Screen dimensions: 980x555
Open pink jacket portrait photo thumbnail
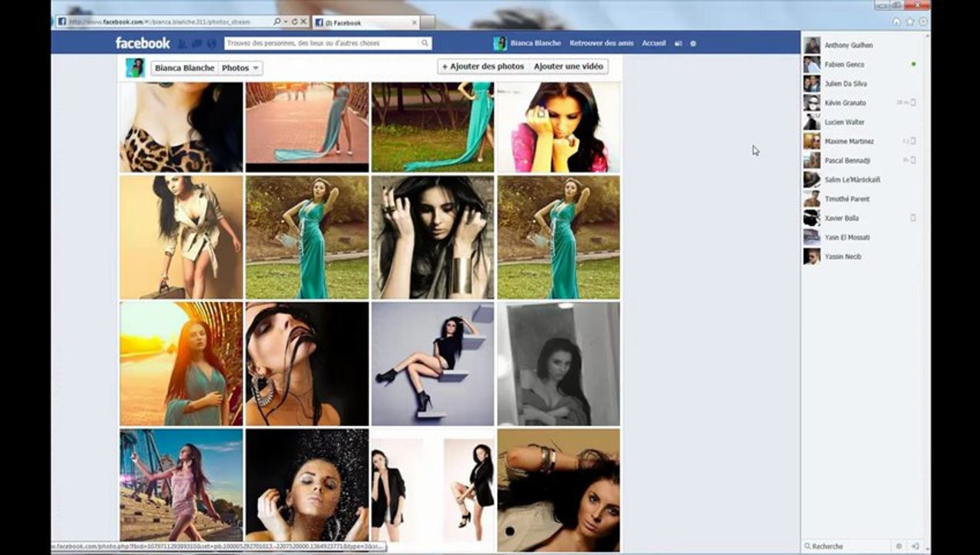[x=559, y=127]
